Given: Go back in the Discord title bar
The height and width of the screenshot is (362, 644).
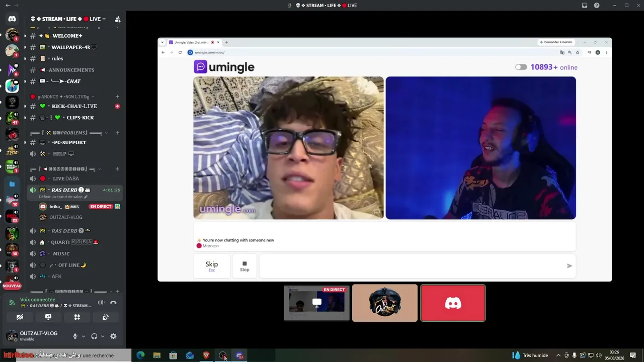Looking at the screenshot, I should [x=8, y=5].
